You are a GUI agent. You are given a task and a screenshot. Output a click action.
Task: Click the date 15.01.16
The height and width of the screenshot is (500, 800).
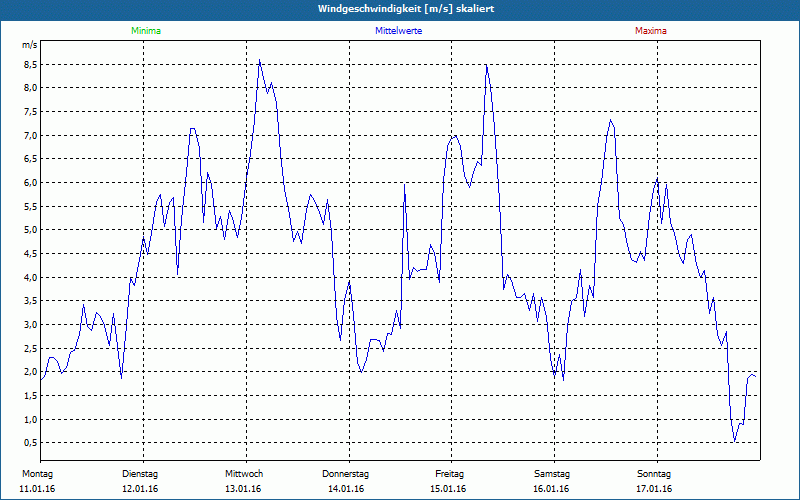(x=448, y=489)
